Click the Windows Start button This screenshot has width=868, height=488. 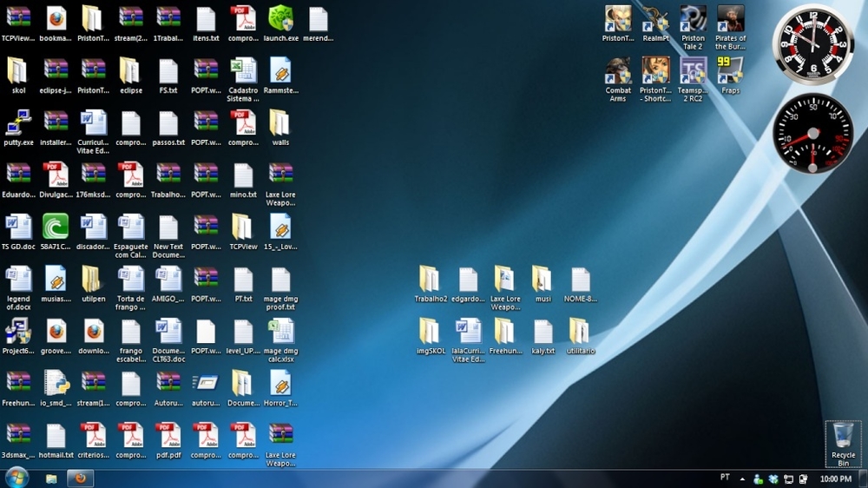point(16,478)
